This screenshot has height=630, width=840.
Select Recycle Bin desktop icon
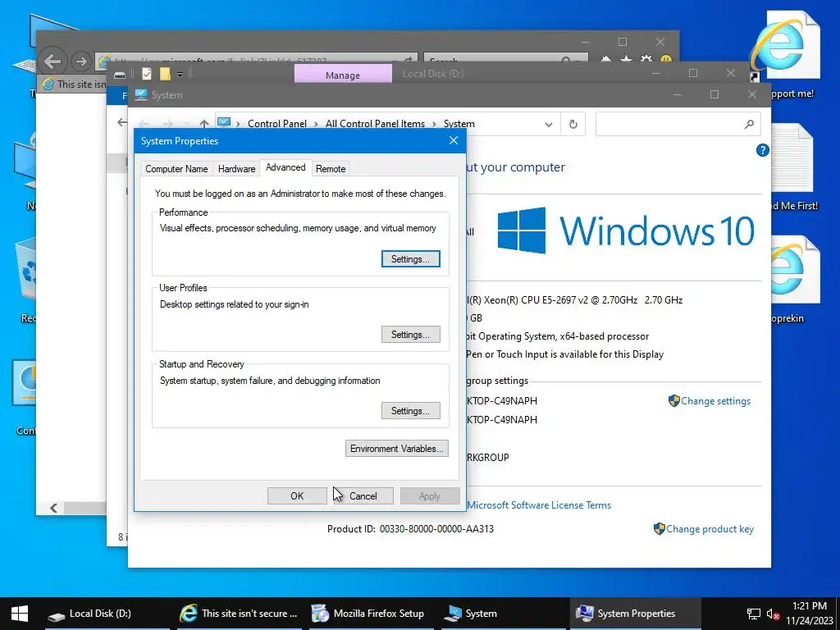(27, 281)
